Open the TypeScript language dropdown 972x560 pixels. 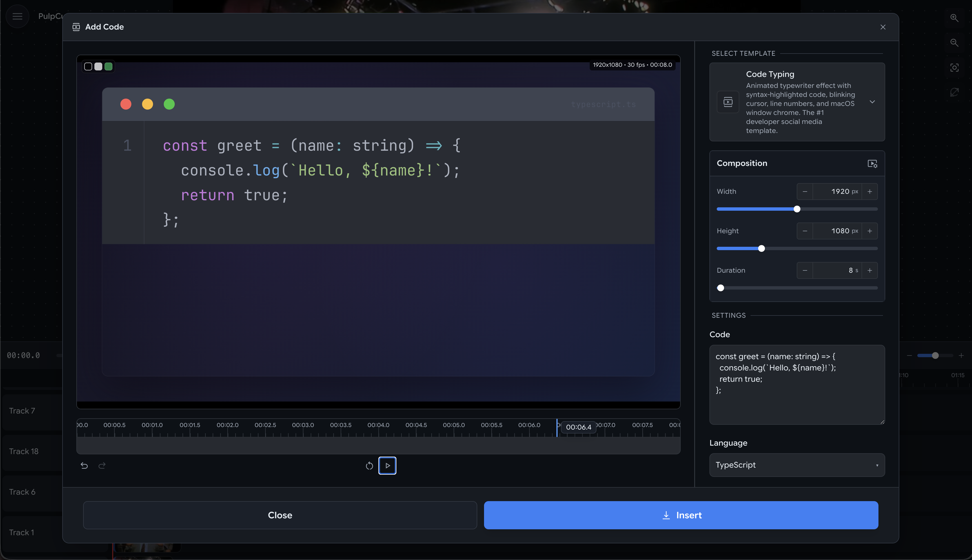tap(796, 465)
